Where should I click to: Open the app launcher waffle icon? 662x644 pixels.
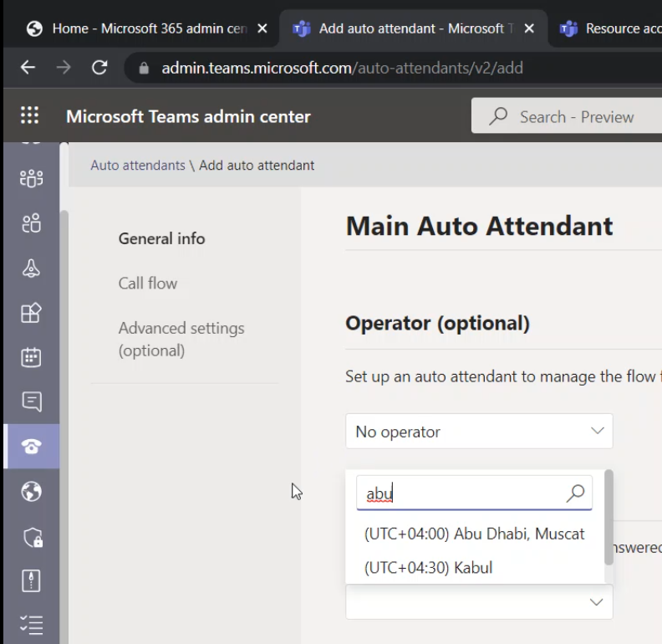click(x=29, y=115)
